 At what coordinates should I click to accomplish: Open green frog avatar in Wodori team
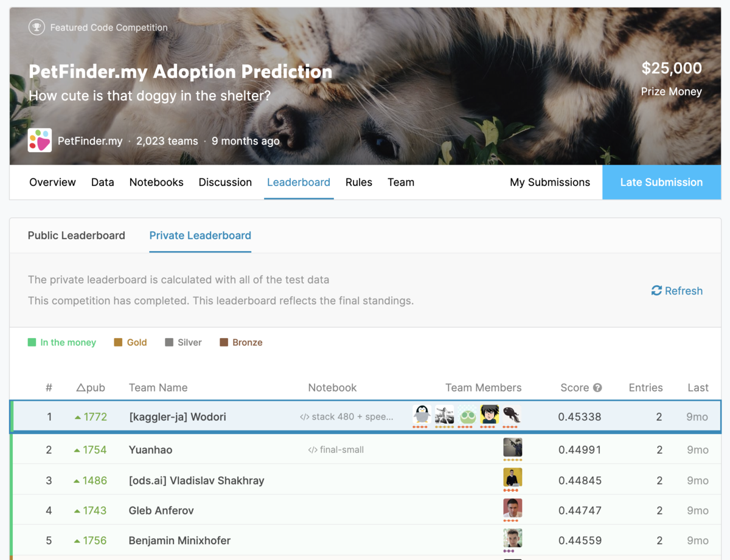[x=467, y=415]
